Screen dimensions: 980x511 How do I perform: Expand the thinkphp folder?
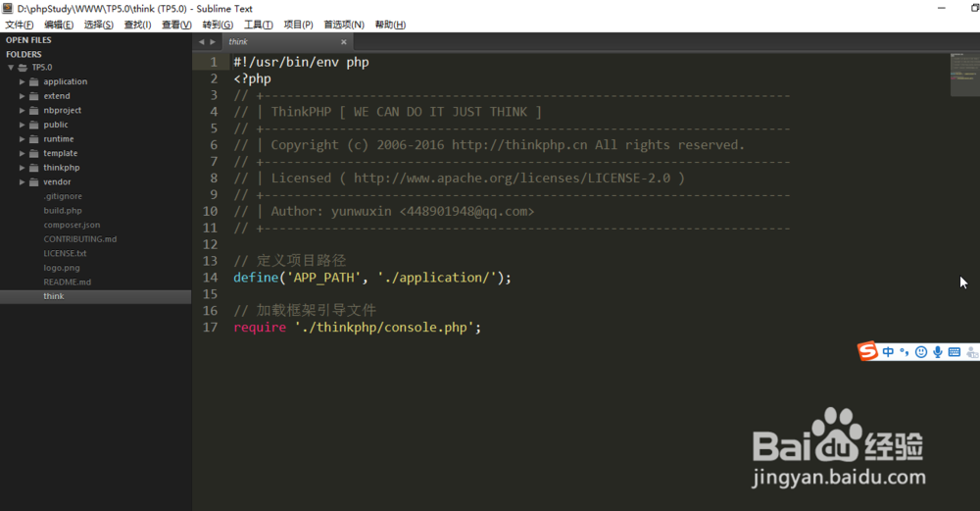pyautogui.click(x=22, y=168)
